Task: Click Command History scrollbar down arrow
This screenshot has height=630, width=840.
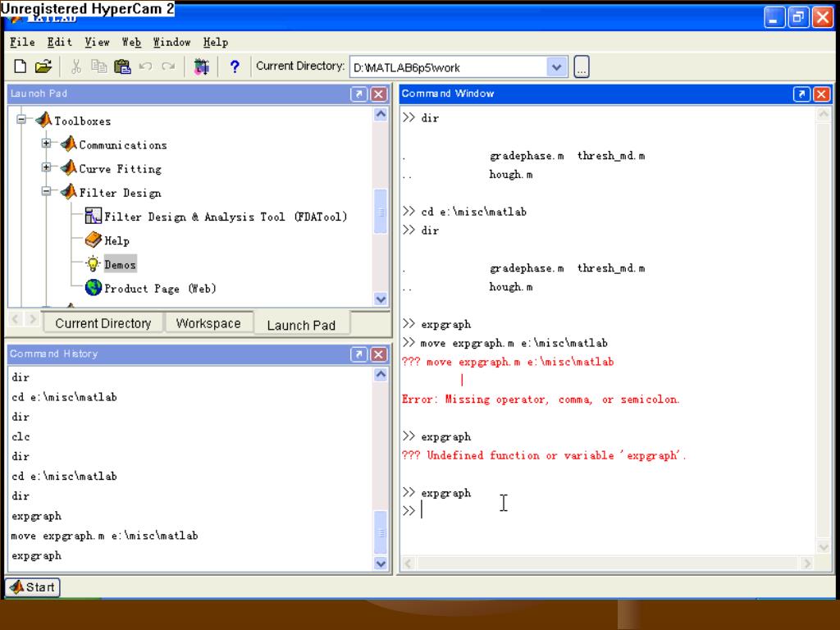Action: (381, 563)
